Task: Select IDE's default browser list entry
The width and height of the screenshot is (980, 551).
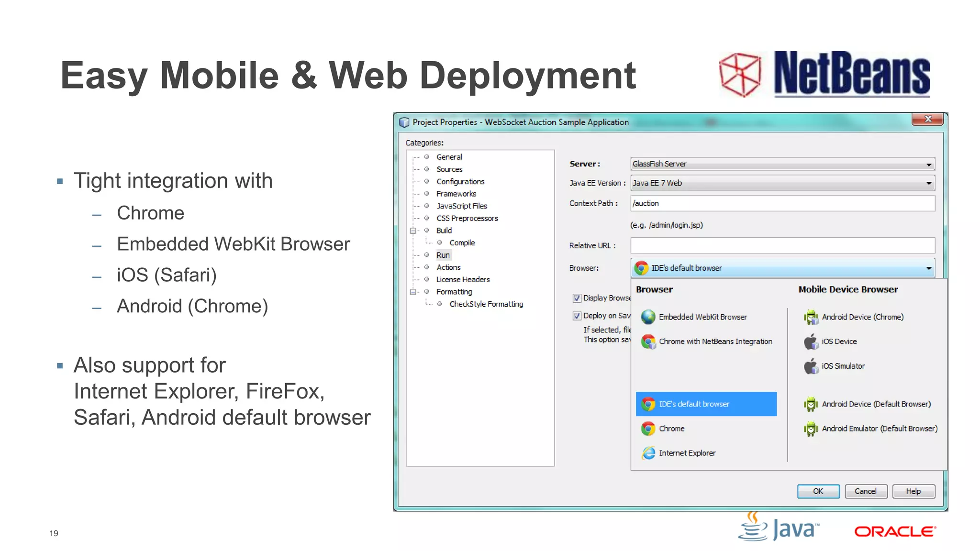Action: [706, 404]
